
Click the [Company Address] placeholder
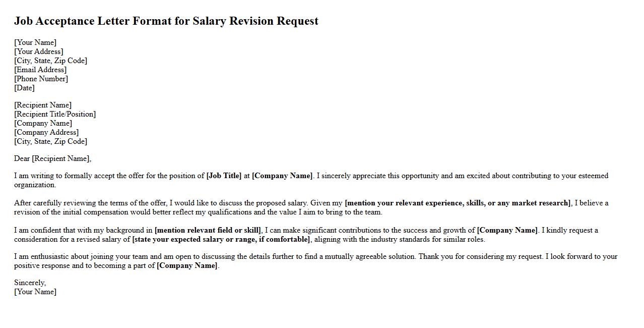pyautogui.click(x=46, y=132)
